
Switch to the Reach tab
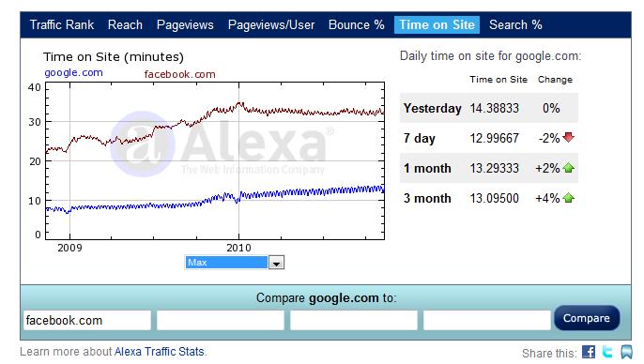click(125, 24)
